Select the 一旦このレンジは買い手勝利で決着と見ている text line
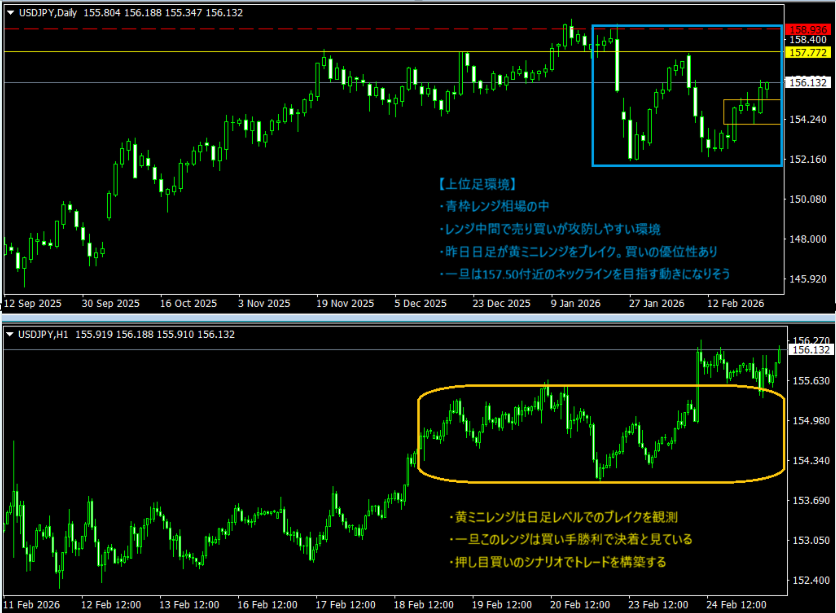This screenshot has width=836, height=613. point(570,539)
